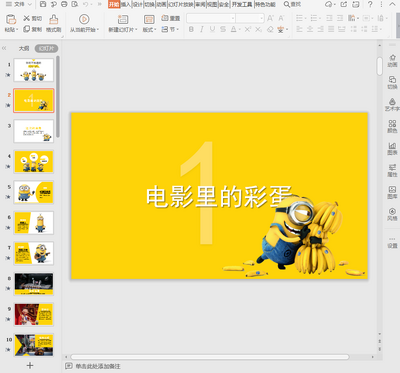Click the Paste (粘贴) clipboard icon
The width and height of the screenshot is (400, 373).
(11, 20)
